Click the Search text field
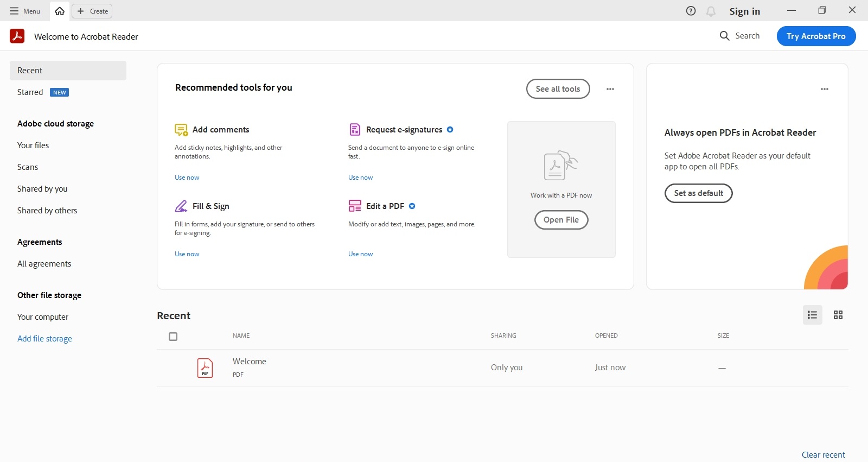The width and height of the screenshot is (868, 462). click(x=748, y=36)
